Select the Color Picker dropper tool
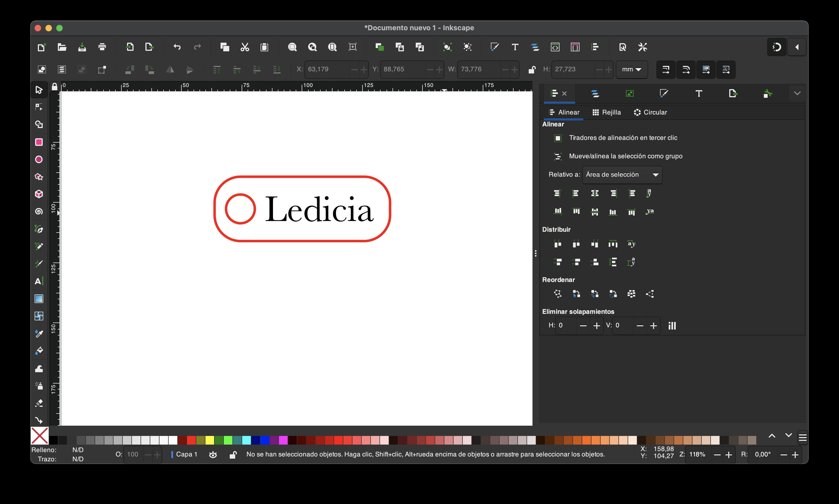839x504 pixels. tap(39, 334)
